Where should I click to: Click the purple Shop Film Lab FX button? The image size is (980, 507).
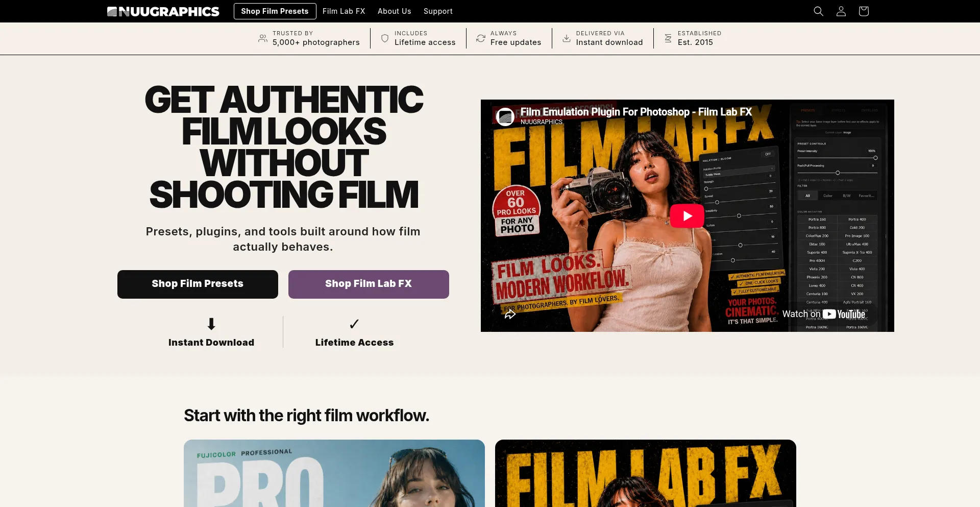tap(369, 284)
